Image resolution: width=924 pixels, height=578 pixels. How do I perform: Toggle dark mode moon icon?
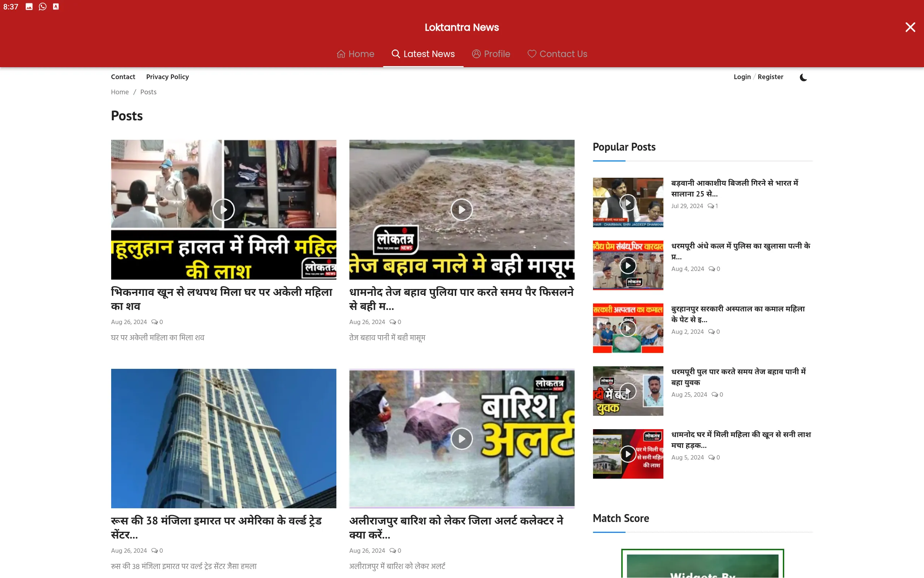(x=803, y=77)
